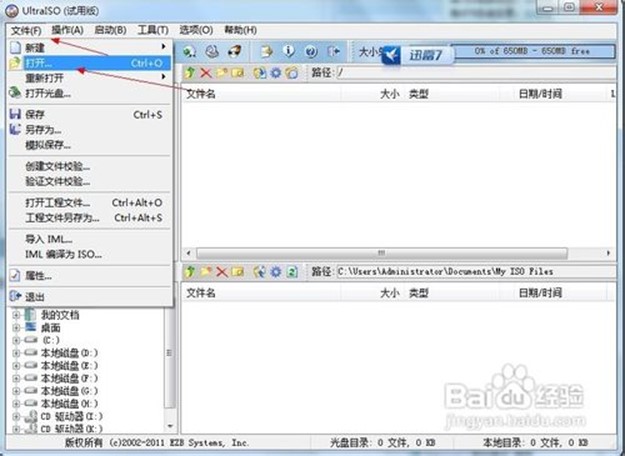Select 另存为... in the File menu
625x456 pixels.
pyautogui.click(x=44, y=129)
